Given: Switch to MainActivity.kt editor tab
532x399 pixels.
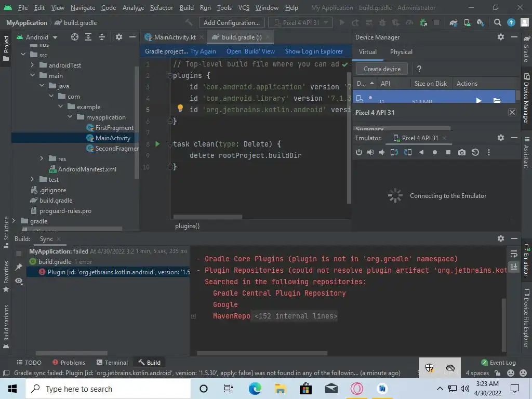Looking at the screenshot, I should 175,37.
